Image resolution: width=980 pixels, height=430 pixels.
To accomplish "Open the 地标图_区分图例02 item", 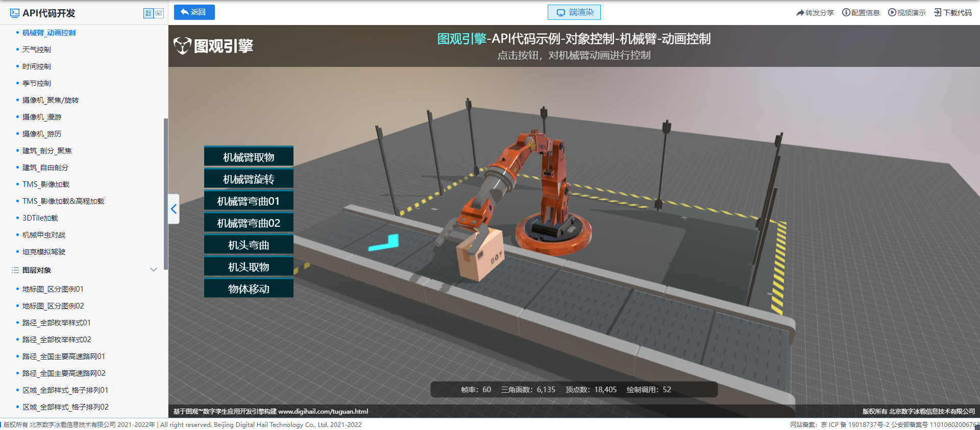I will (x=53, y=306).
